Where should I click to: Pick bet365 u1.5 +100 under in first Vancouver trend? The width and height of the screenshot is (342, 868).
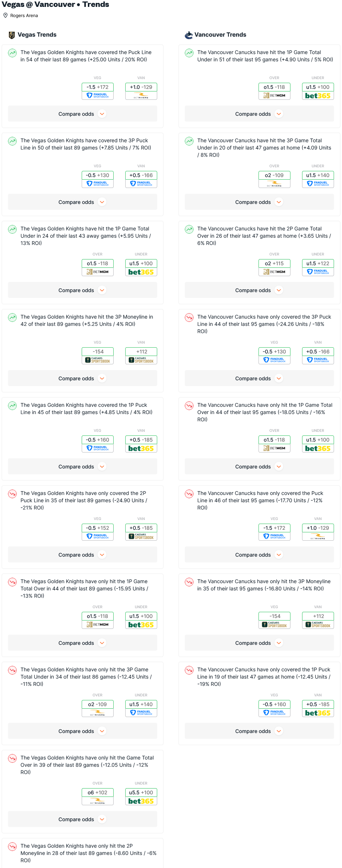318,91
